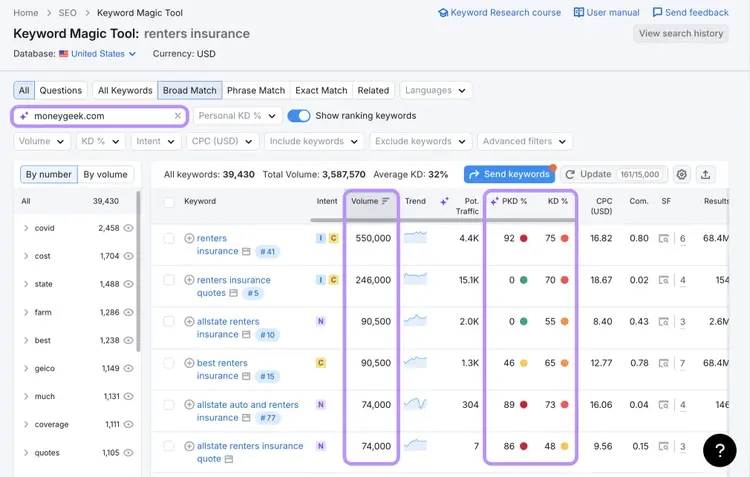Open SERP icon beside 'renters insurance' keyword

tap(246, 251)
